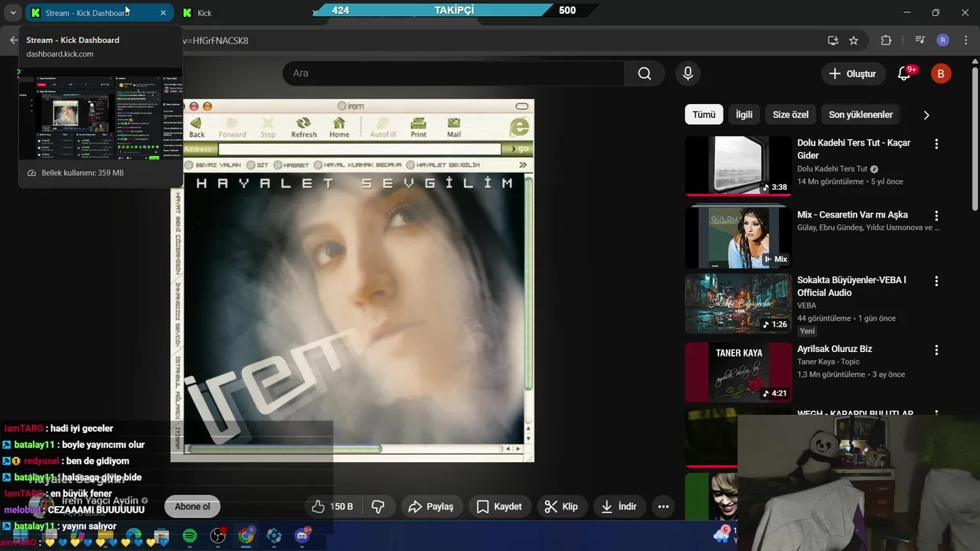The width and height of the screenshot is (980, 551).
Task: Click the Oluştur create button
Action: (853, 73)
